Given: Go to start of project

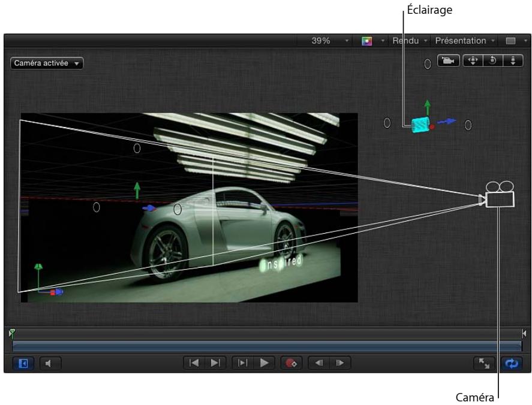Looking at the screenshot, I should click(x=194, y=363).
